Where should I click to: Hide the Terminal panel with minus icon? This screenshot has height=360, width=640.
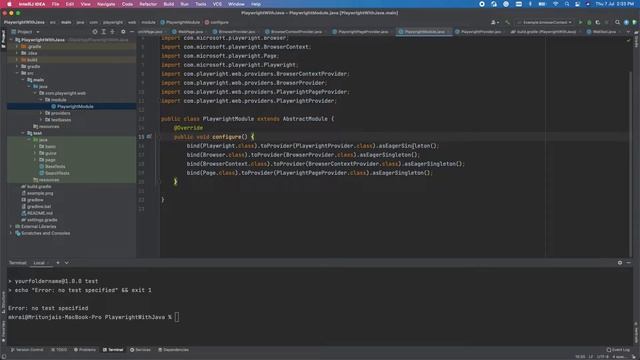[x=628, y=262]
